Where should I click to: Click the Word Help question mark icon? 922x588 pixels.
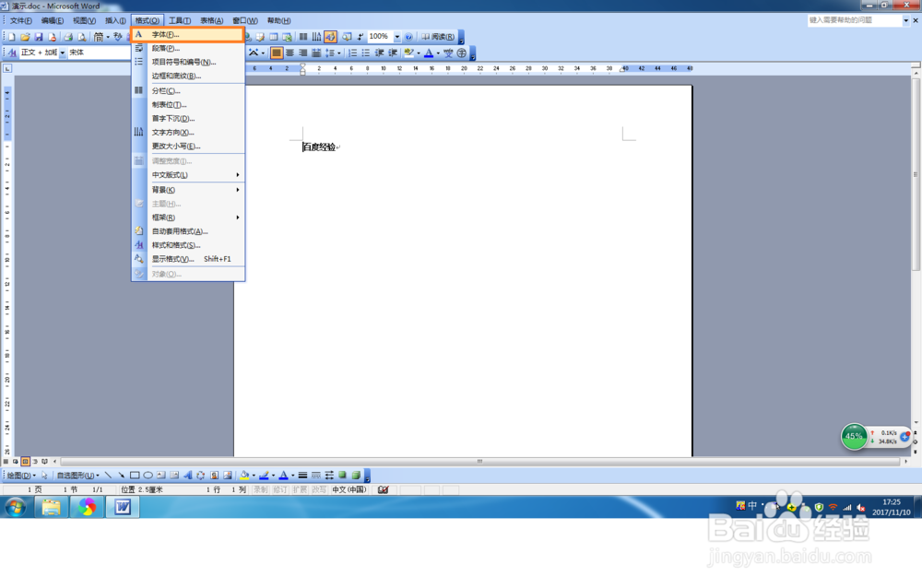[408, 37]
